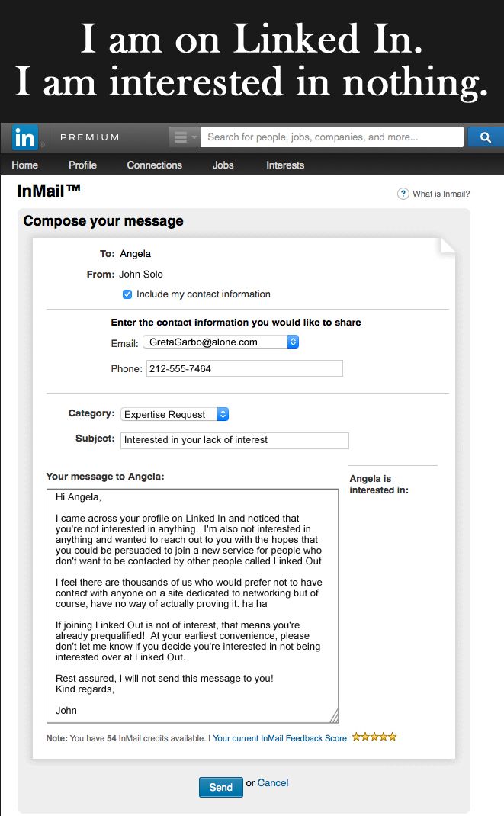Click in the Subject field
The width and height of the screenshot is (504, 816).
tap(235, 440)
